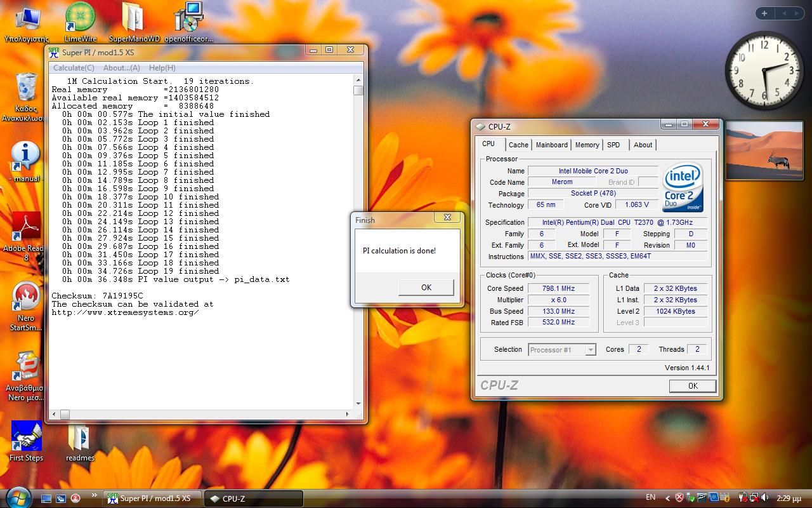This screenshot has height=508, width=812.
Task: Click the EN language indicator
Action: 650,497
